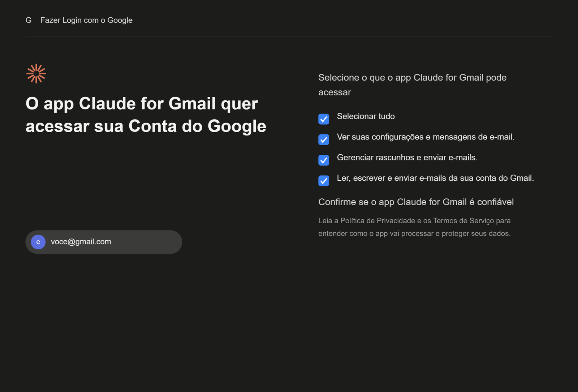Toggle Ler, escrever e enviar e-mails checkbox
578x392 pixels.
[324, 181]
